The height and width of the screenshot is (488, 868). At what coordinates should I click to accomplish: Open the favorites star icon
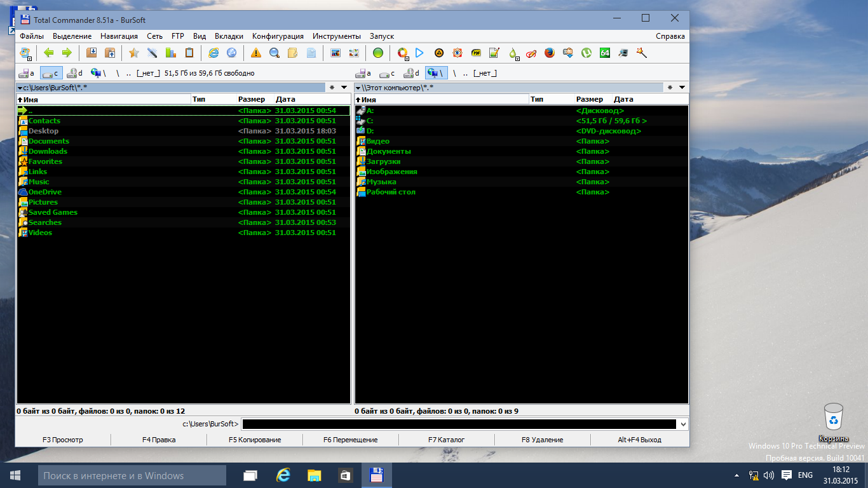(x=133, y=53)
